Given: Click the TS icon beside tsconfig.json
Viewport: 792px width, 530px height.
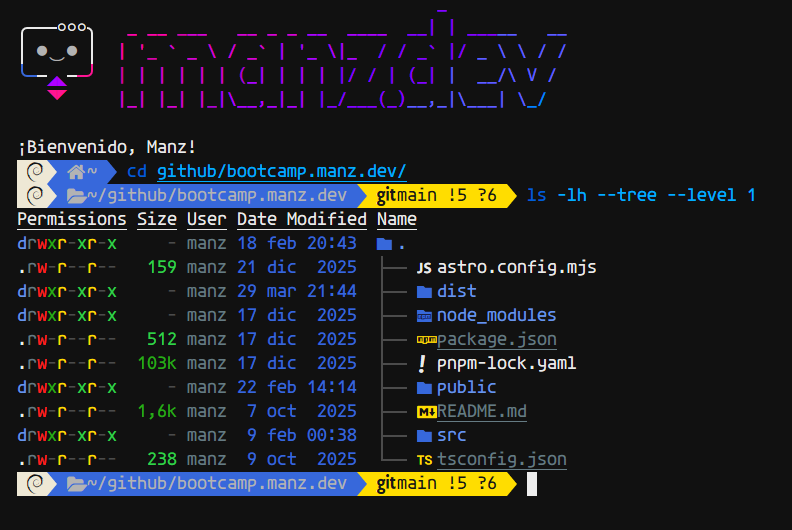Looking at the screenshot, I should (424, 460).
